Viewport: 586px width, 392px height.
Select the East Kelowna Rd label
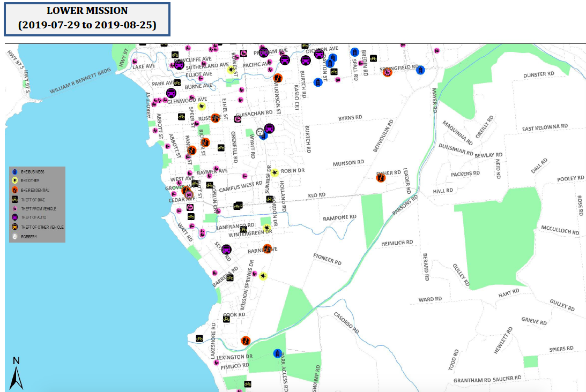(x=545, y=128)
